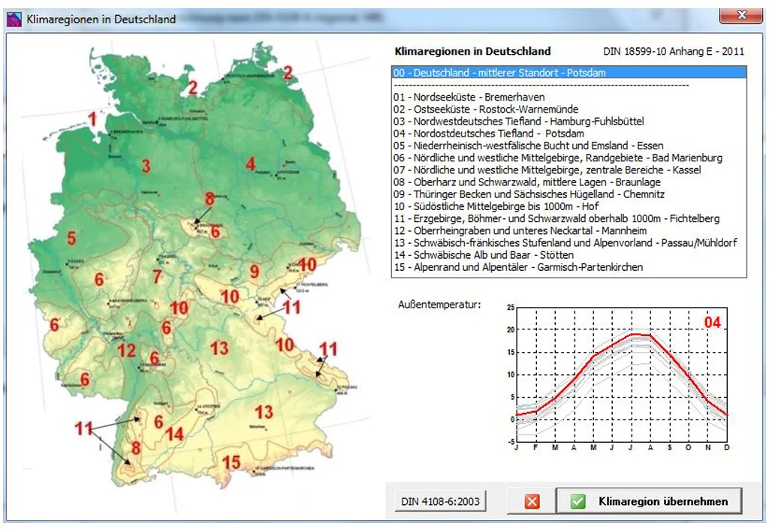Open the DIN 4108-6:2003 button

coord(439,501)
